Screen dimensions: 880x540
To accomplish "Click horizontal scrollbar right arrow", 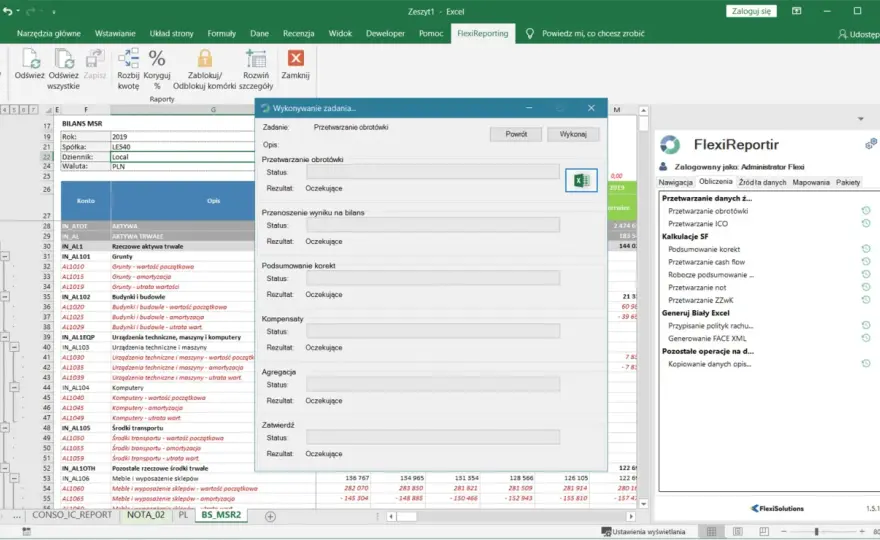I will (631, 516).
